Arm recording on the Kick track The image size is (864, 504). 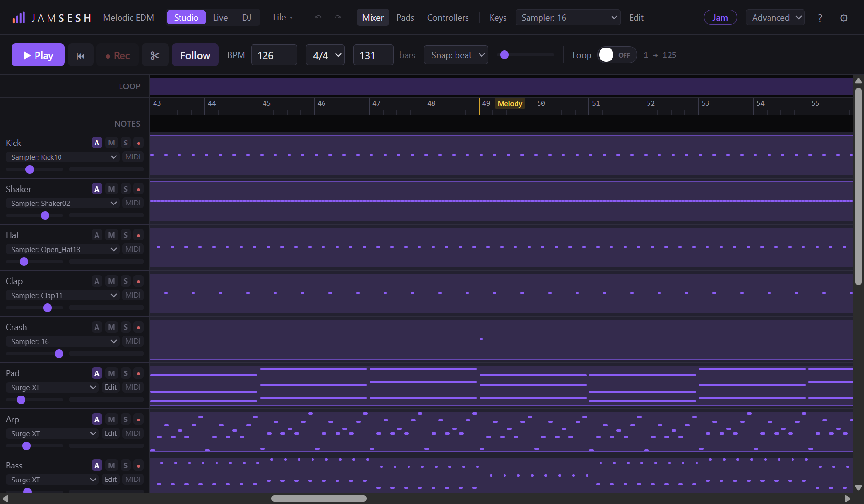138,143
